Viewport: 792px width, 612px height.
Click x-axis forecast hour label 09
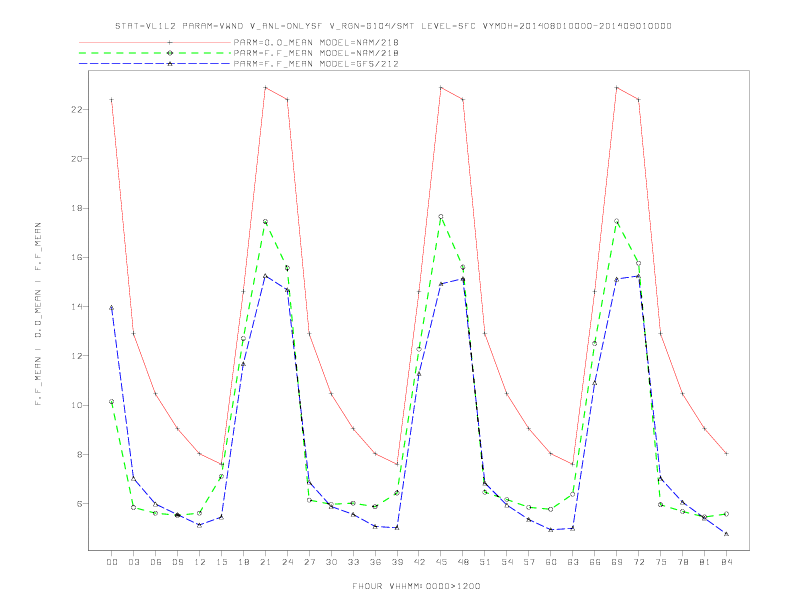(177, 562)
